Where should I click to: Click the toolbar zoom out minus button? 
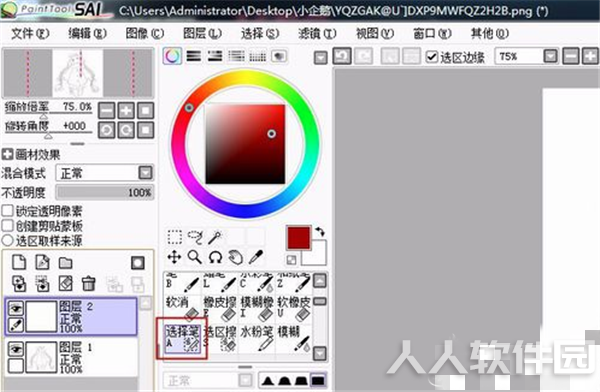(571, 57)
